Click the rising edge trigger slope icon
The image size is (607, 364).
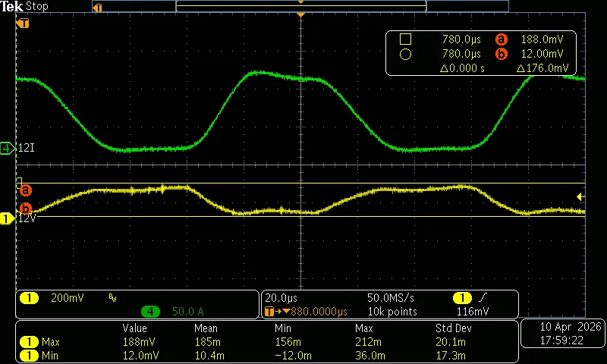coord(483,298)
